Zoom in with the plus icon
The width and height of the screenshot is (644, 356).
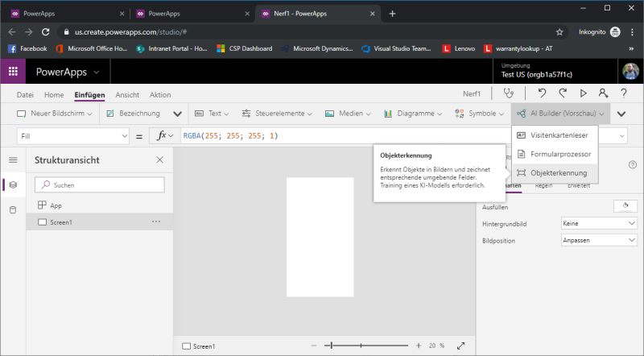coord(419,346)
